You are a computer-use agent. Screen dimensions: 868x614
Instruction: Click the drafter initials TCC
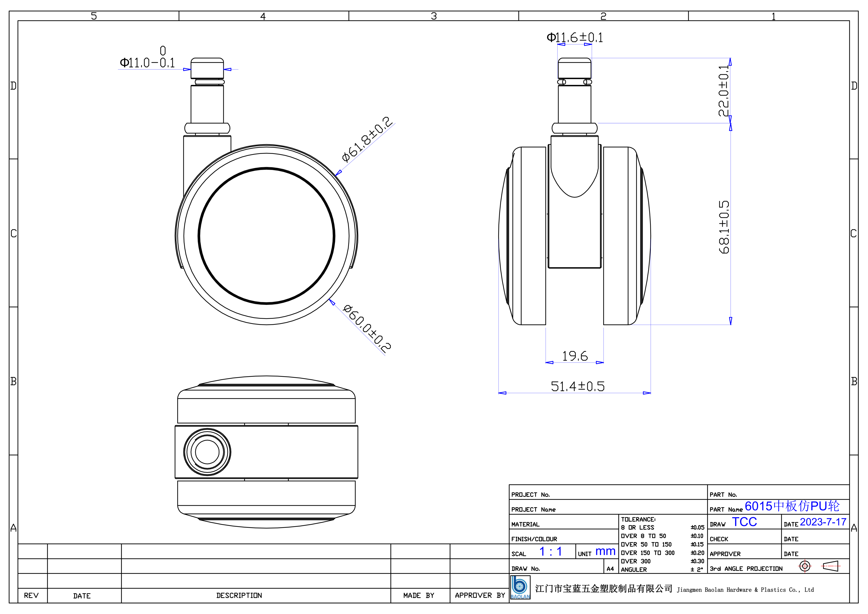(744, 522)
